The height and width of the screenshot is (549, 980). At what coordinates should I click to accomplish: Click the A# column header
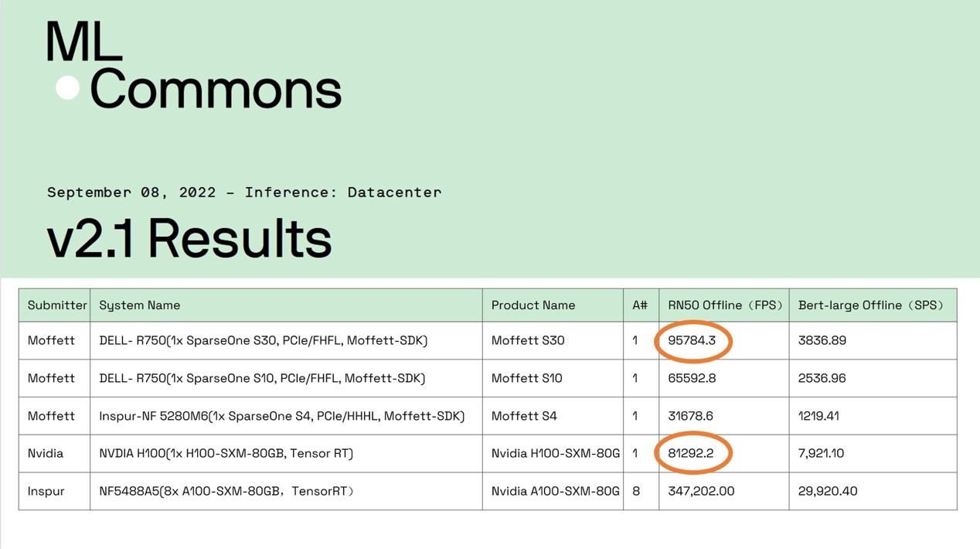pyautogui.click(x=640, y=305)
